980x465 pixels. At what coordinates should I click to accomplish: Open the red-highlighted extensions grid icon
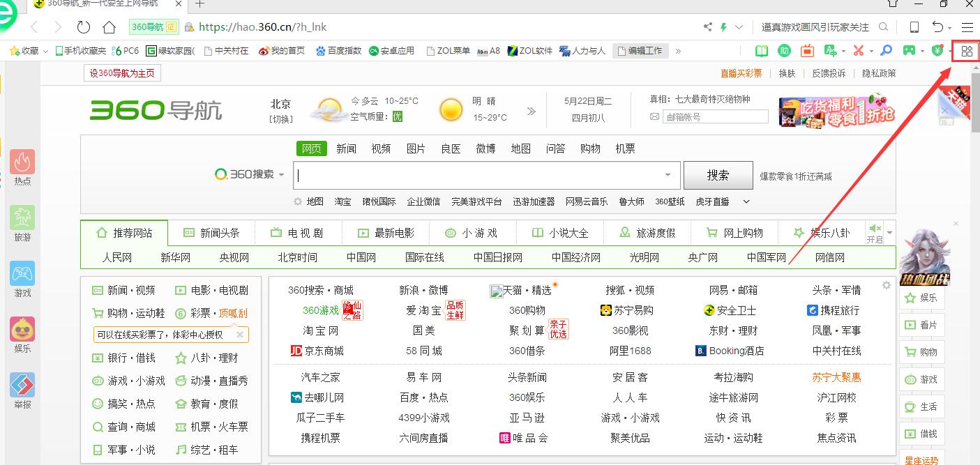tap(965, 50)
